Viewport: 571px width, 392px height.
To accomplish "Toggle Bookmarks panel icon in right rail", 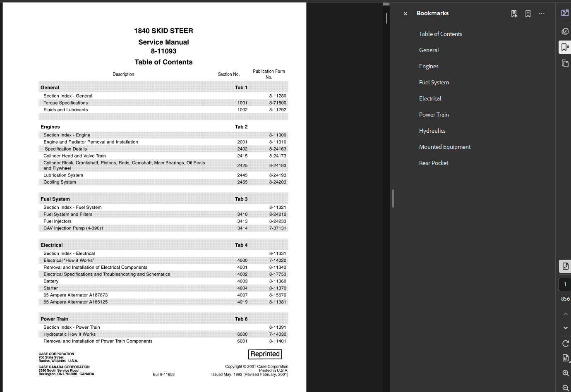I will click(x=565, y=47).
